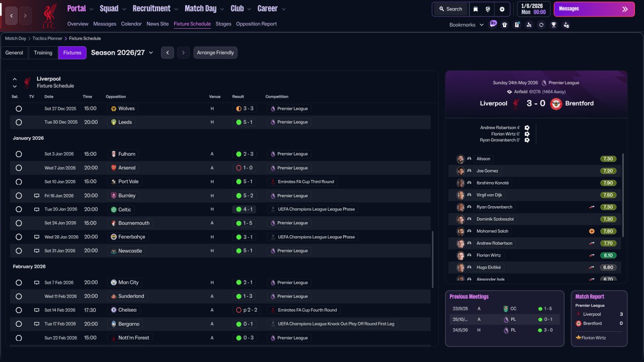Click the Wolves club badge
The height and width of the screenshot is (362, 644).
click(114, 109)
